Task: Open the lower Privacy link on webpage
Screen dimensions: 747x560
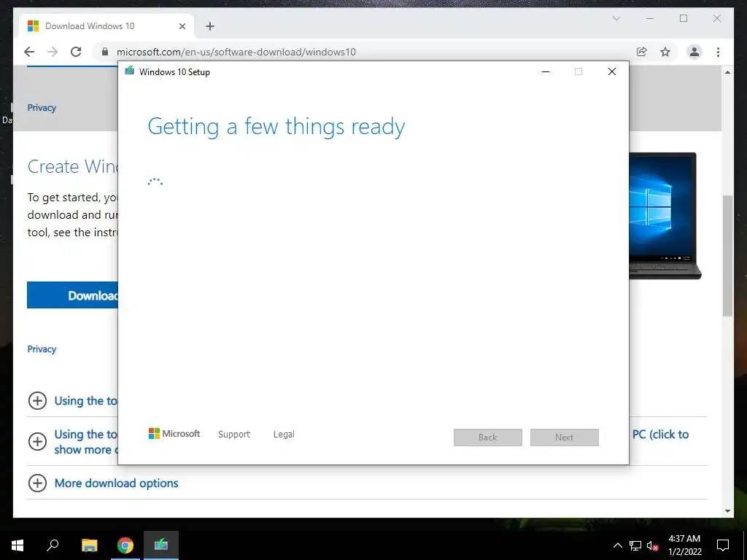Action: pos(42,349)
